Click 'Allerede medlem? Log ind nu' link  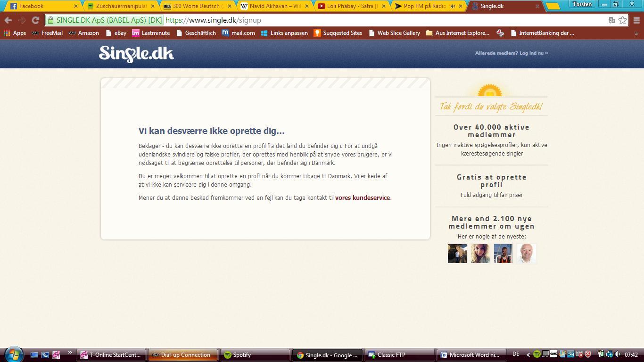511,53
